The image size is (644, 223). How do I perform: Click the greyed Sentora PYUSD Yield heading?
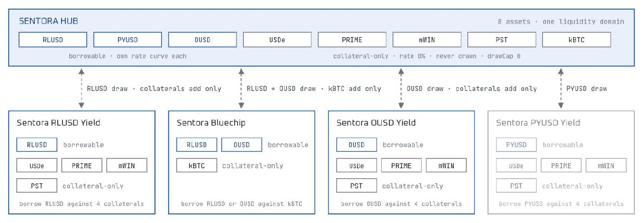pyautogui.click(x=538, y=123)
